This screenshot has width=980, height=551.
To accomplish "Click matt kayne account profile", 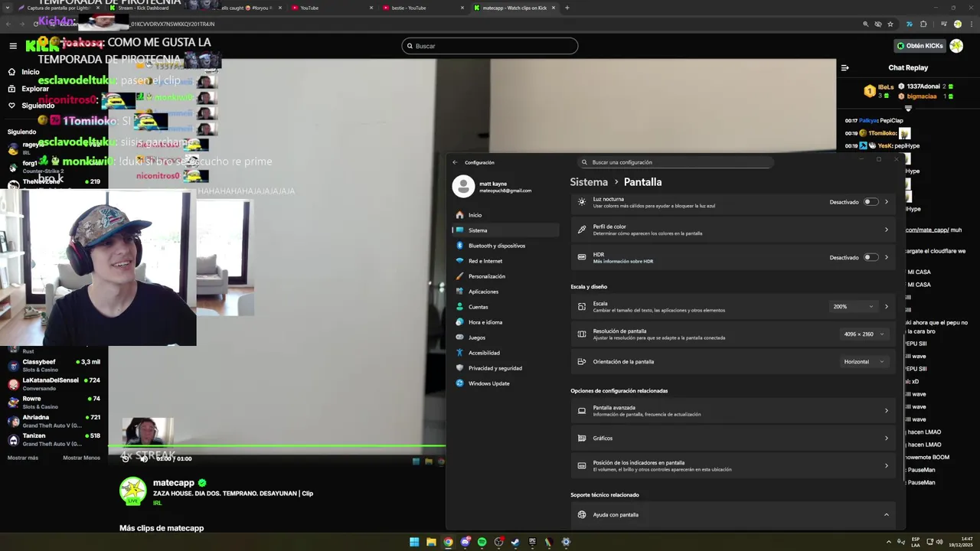I will [494, 186].
